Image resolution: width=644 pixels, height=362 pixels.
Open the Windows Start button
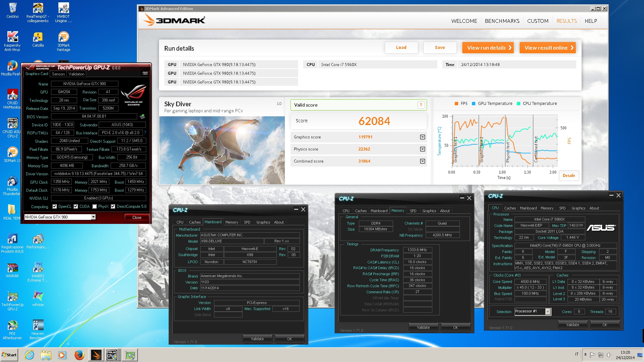coord(9,355)
